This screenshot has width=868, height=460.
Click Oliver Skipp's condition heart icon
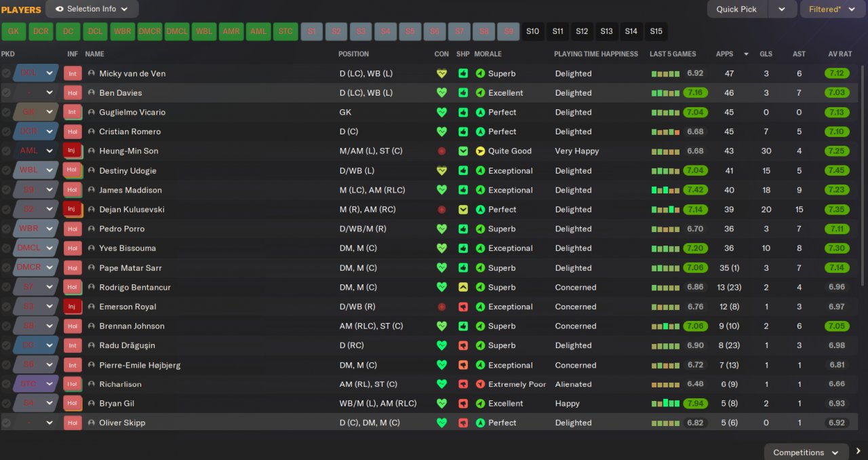tap(441, 423)
